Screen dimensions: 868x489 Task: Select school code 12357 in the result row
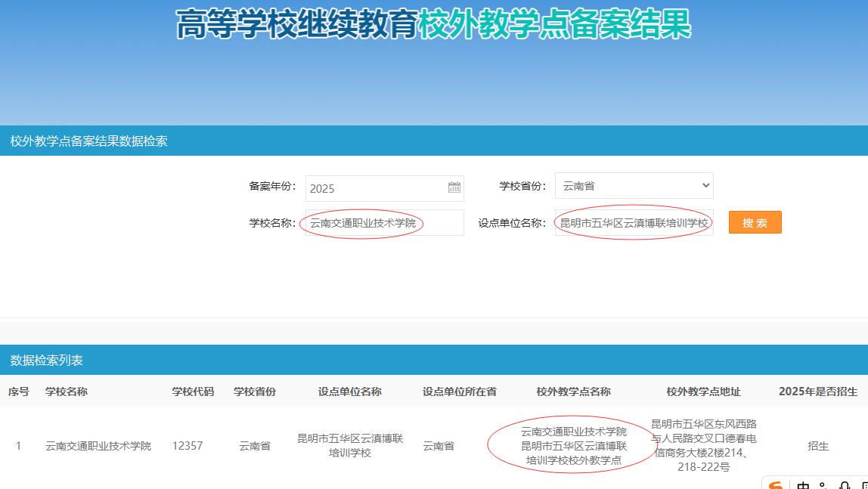(188, 446)
